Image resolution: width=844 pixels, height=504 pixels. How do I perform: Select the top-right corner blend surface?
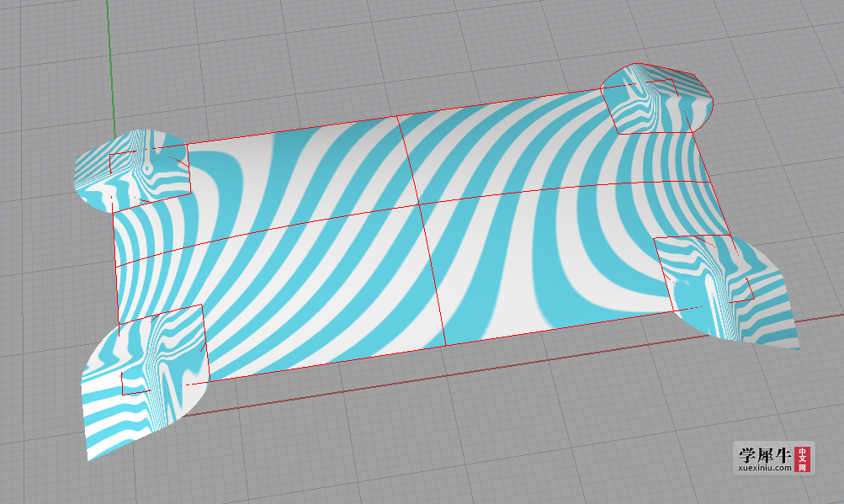(x=656, y=99)
